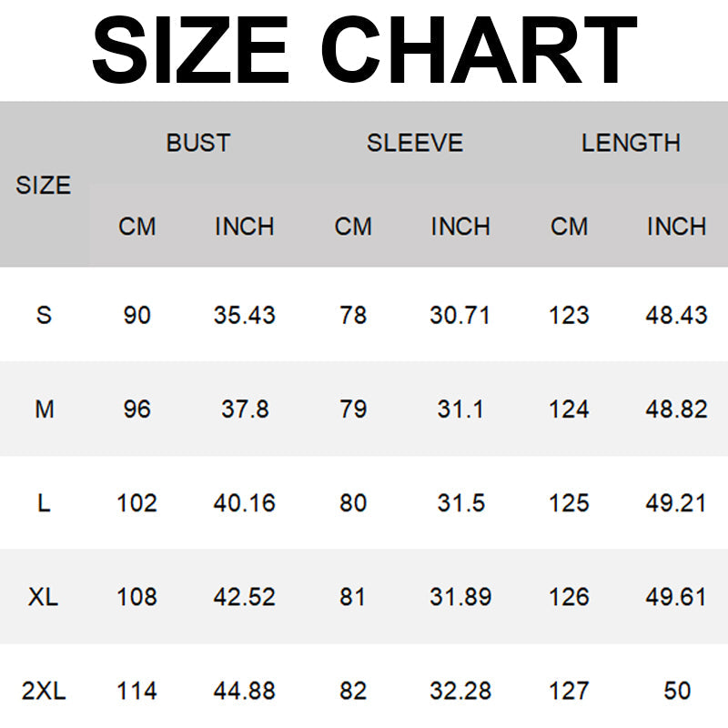Choose the XL size row label

coord(44,597)
